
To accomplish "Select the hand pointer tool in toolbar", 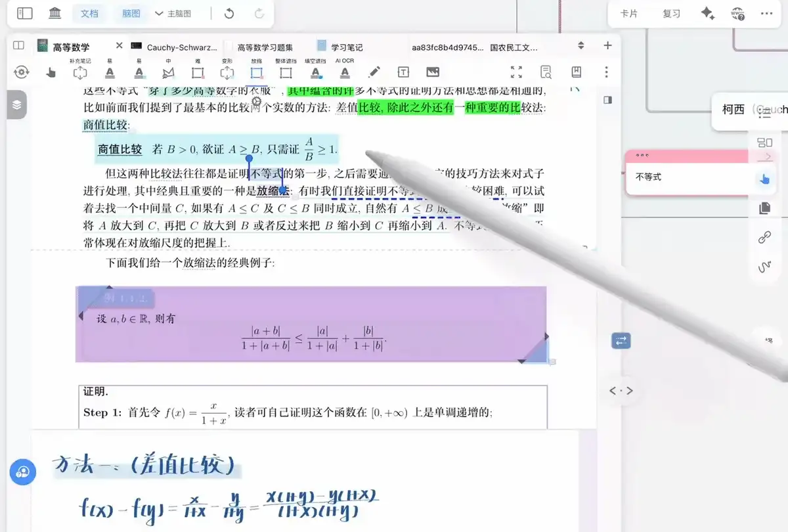I will click(51, 72).
